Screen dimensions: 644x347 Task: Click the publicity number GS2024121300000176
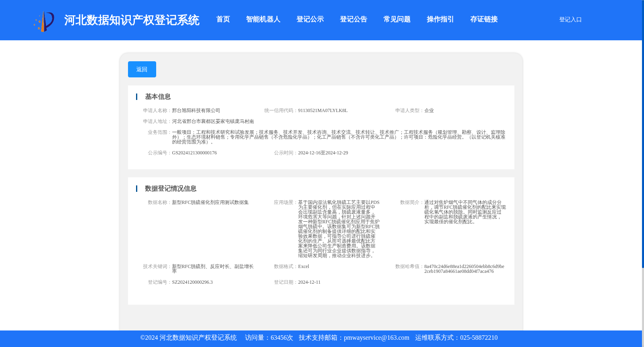tap(194, 153)
